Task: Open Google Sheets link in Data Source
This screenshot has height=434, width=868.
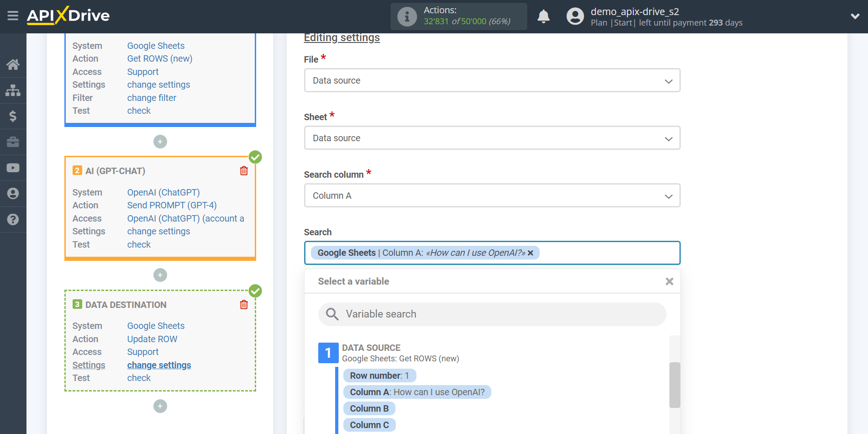Action: tap(156, 46)
